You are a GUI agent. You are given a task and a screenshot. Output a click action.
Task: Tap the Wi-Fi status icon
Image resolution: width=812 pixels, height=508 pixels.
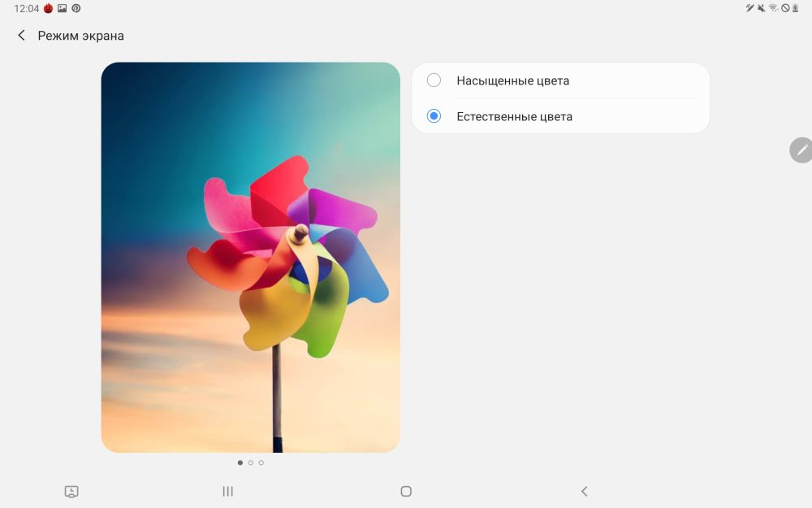(x=773, y=8)
